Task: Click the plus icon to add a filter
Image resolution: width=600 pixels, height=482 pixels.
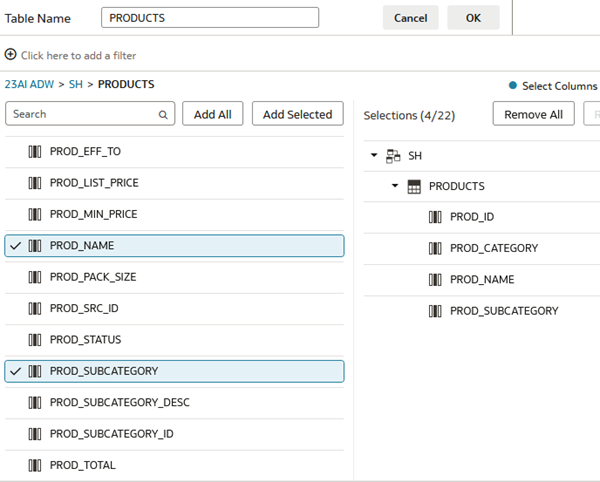Action: [x=11, y=55]
